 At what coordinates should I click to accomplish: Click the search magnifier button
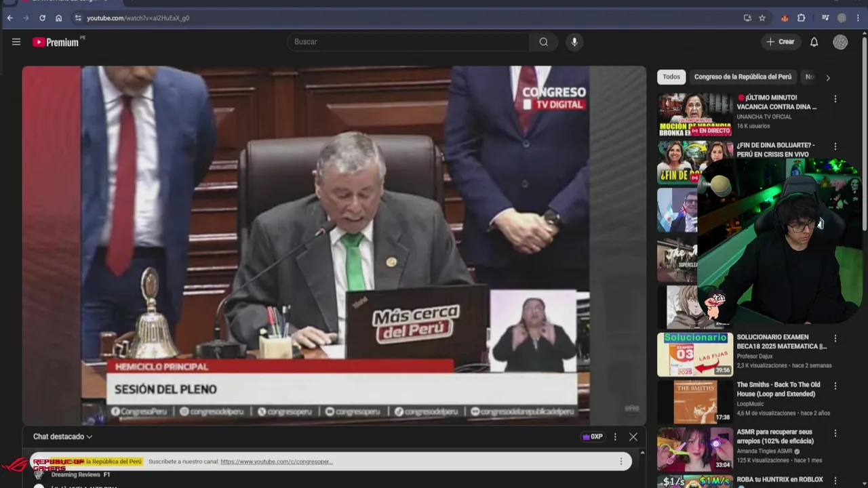(x=543, y=42)
